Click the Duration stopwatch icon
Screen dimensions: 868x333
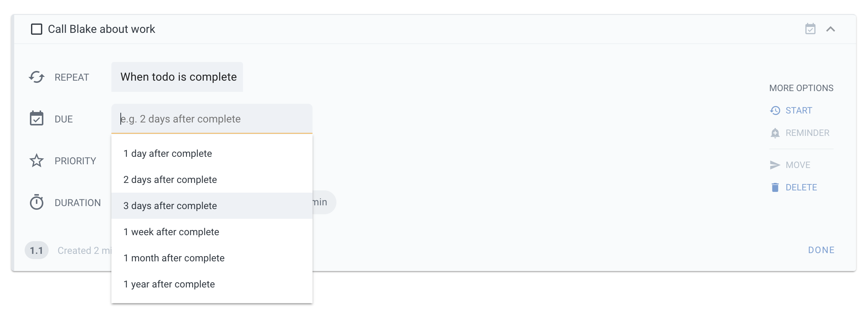[36, 202]
